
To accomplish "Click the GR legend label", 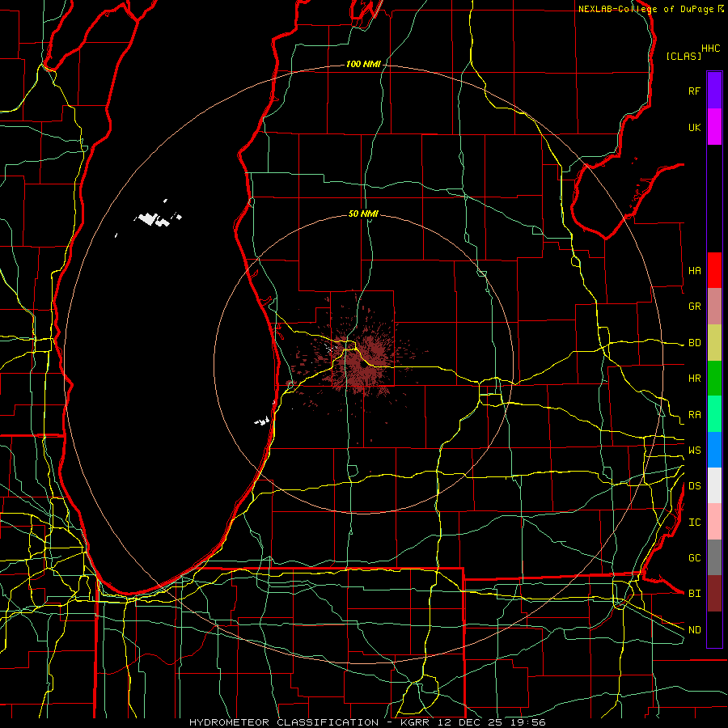I will 694,307.
